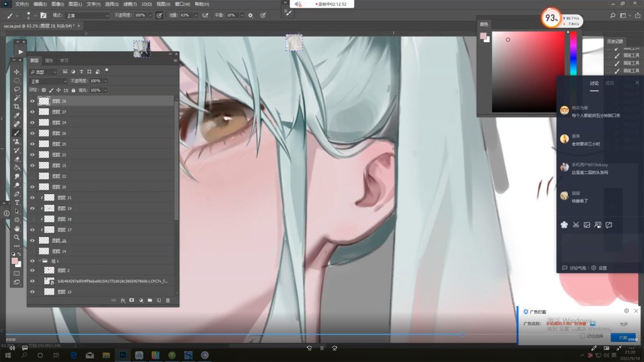The height and width of the screenshot is (362, 644).
Task: Click the 允许 button in ad popup
Action: click(623, 324)
